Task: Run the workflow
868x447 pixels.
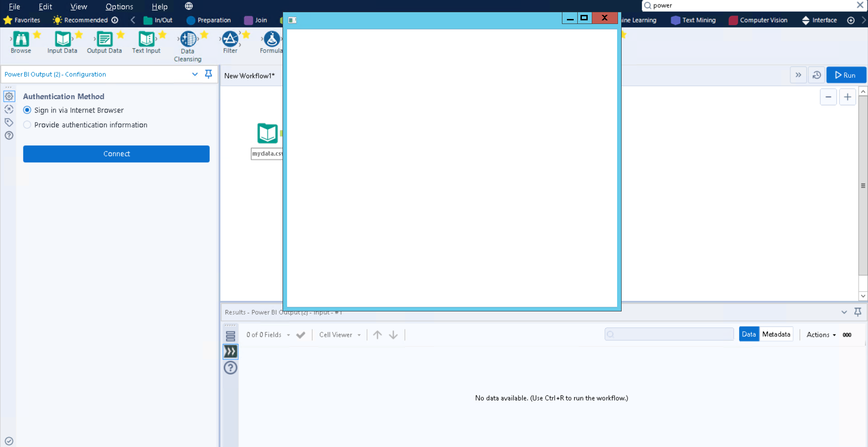Action: [846, 75]
